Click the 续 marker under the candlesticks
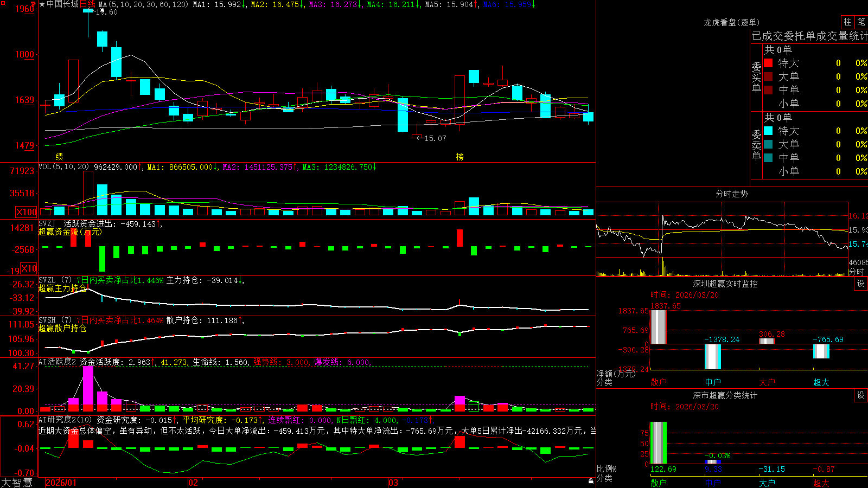This screenshot has width=868, height=488. [59, 156]
